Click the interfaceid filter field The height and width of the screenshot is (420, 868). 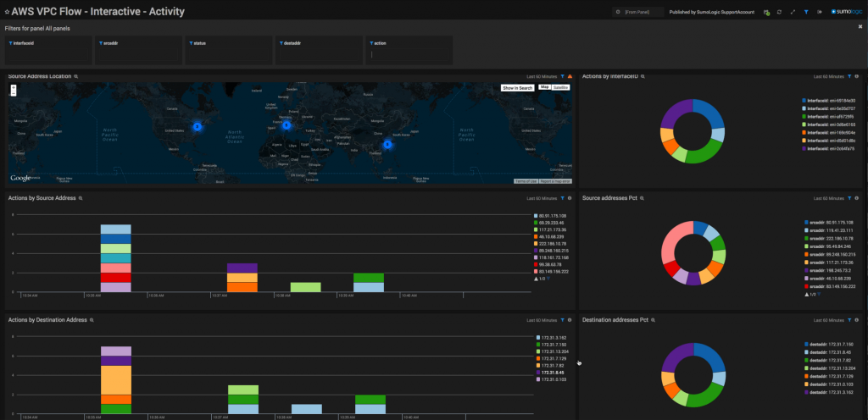48,50
